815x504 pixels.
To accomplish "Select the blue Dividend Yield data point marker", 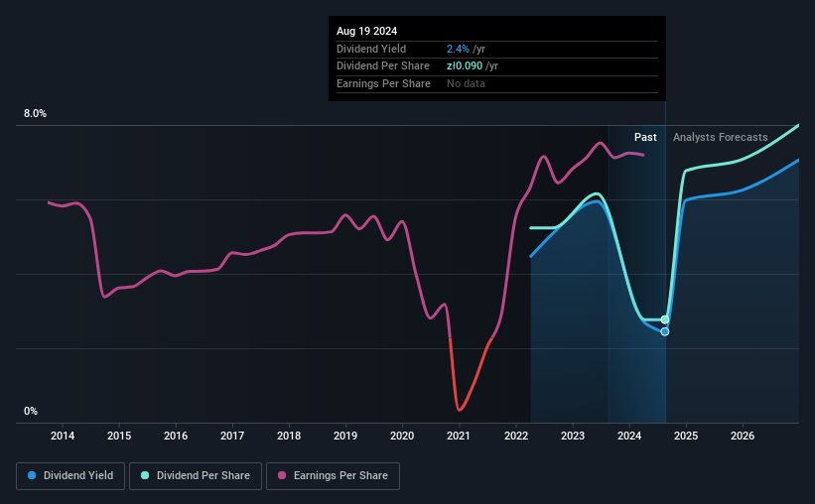I will coord(665,331).
